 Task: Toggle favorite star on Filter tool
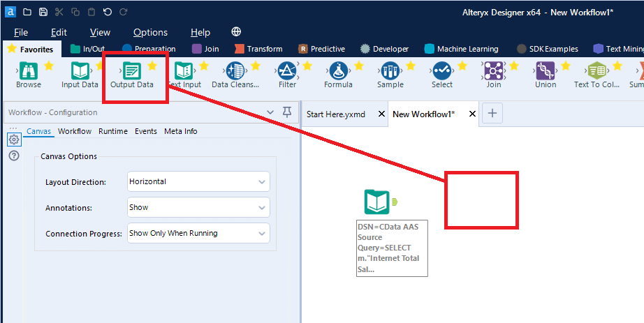click(x=307, y=66)
